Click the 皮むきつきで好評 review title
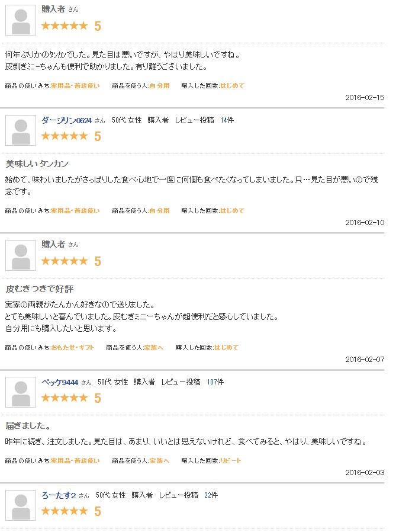Image resolution: width=396 pixels, height=532 pixels. coord(39,289)
